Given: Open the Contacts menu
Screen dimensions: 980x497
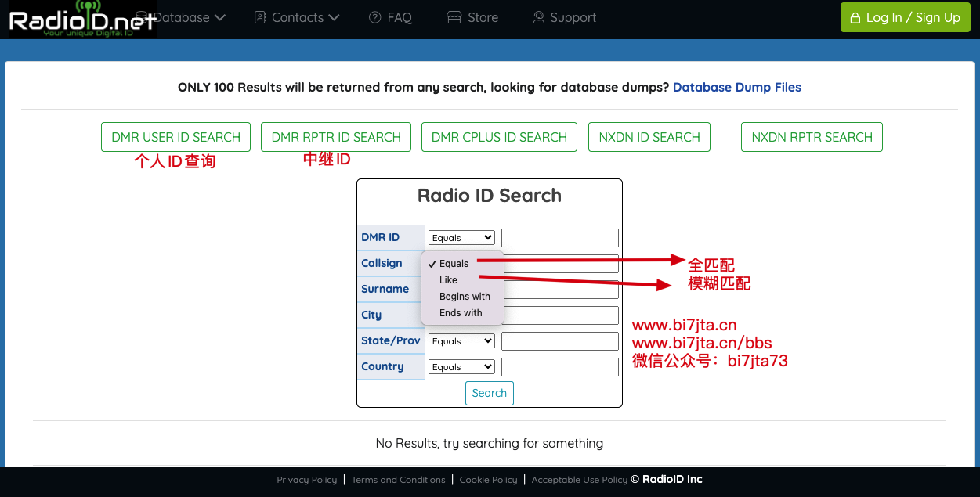Looking at the screenshot, I should [x=297, y=17].
